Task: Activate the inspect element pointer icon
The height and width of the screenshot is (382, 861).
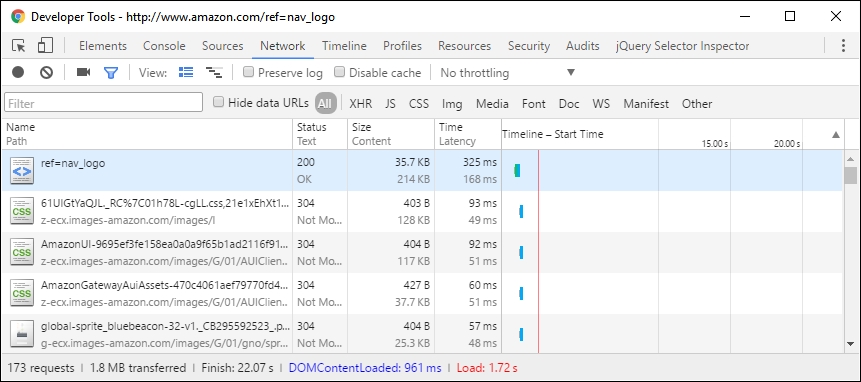Action: (x=19, y=46)
